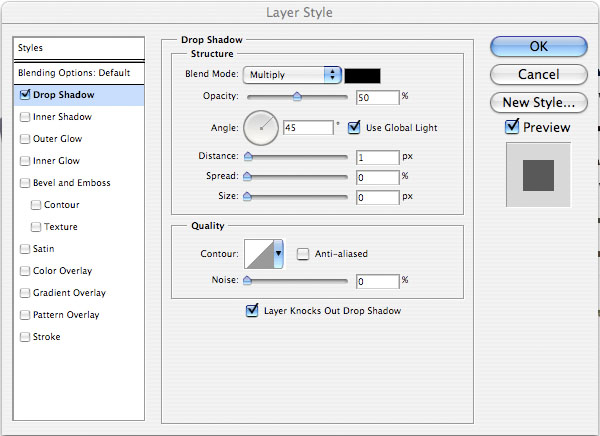Confirm with the OK button
600x436 pixels.
click(538, 46)
